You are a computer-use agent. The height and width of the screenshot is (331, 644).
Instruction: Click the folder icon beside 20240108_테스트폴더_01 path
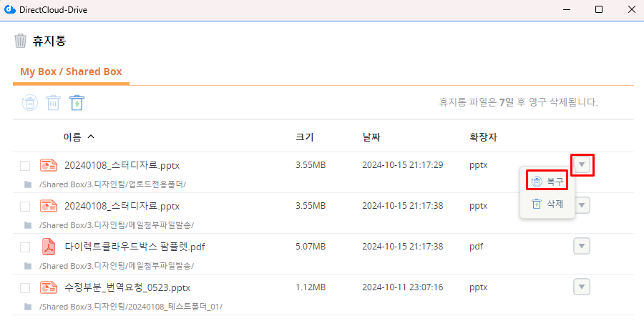pyautogui.click(x=28, y=307)
